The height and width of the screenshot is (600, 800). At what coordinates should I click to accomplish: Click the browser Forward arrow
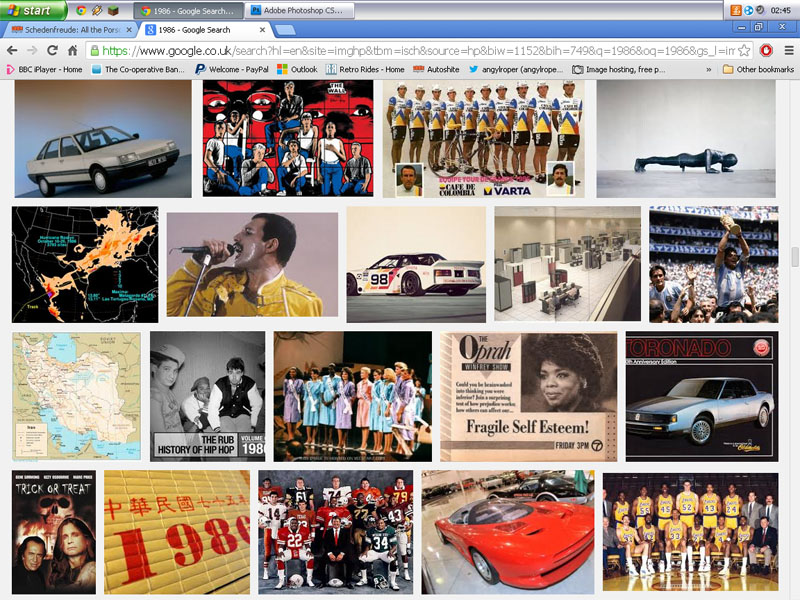click(x=32, y=50)
